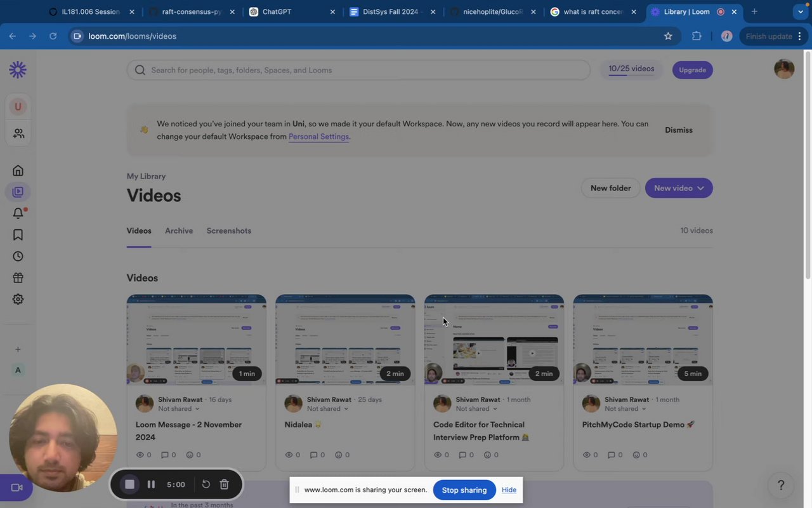Open the New video dropdown
Viewport: 812px width, 508px height.
(679, 188)
